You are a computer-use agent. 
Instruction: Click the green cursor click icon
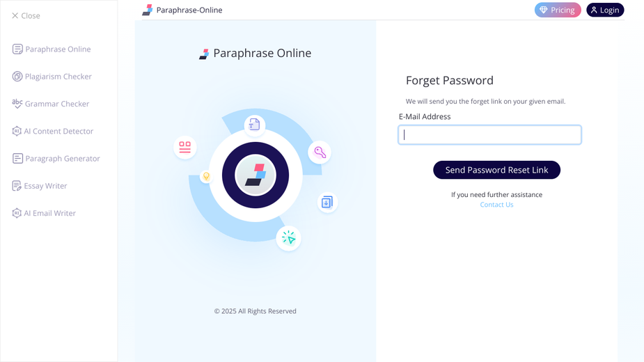point(289,238)
